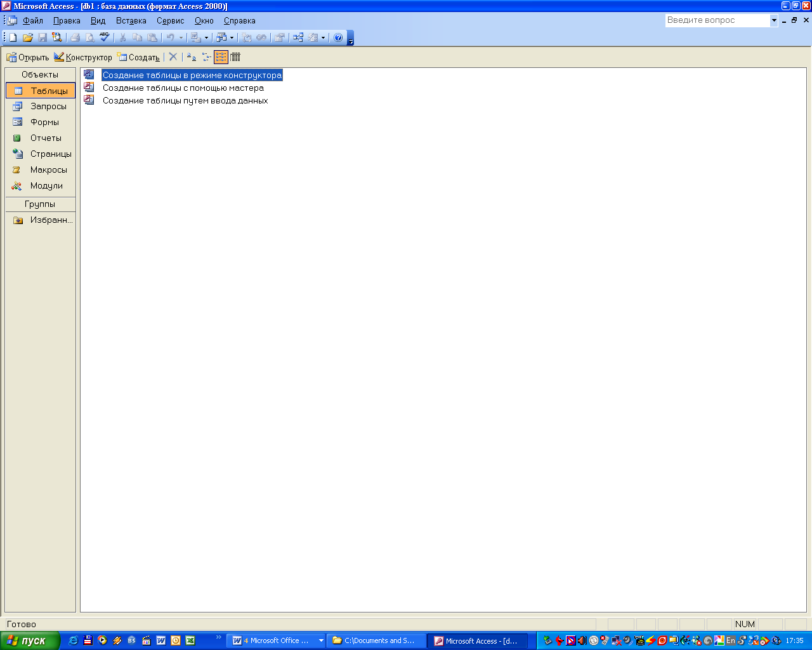Click the Print Preview toolbar icon
Screen dimensions: 812x650
click(x=90, y=37)
